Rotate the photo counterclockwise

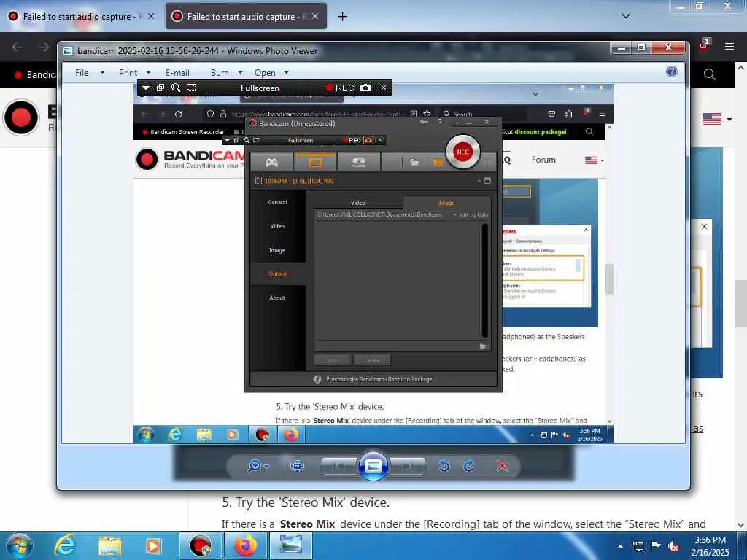tap(444, 466)
